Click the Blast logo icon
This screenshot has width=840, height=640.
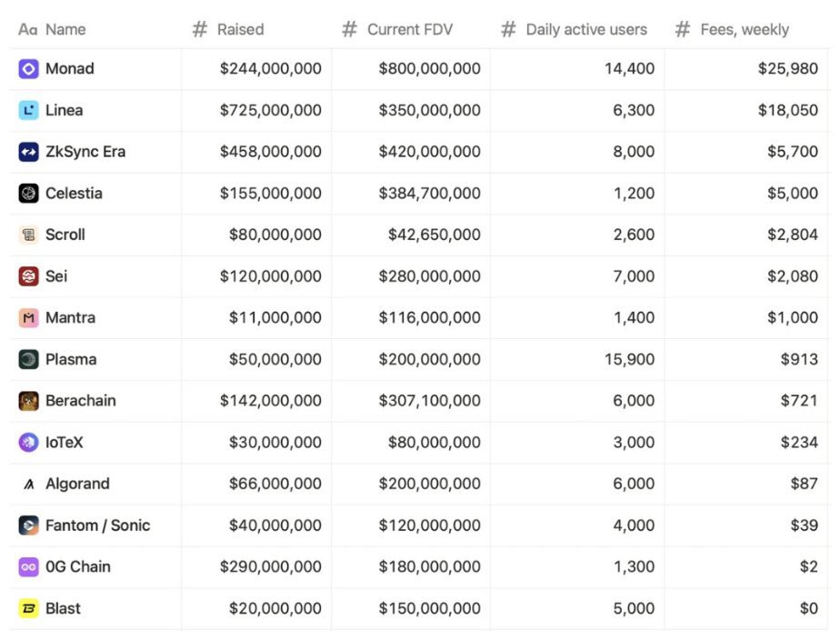point(28,608)
